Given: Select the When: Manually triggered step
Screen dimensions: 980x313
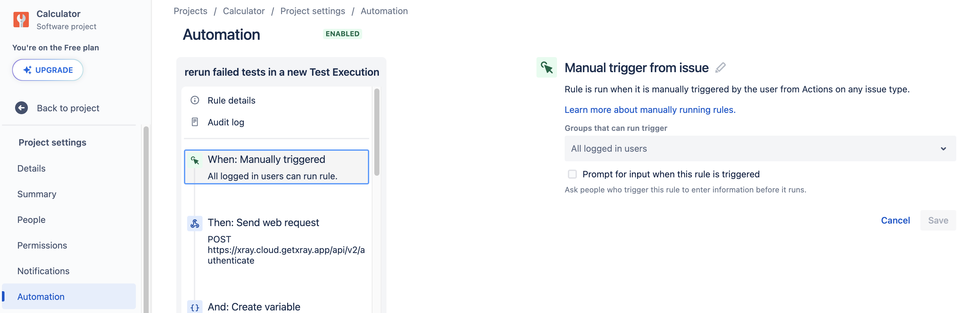Looking at the screenshot, I should (x=277, y=167).
